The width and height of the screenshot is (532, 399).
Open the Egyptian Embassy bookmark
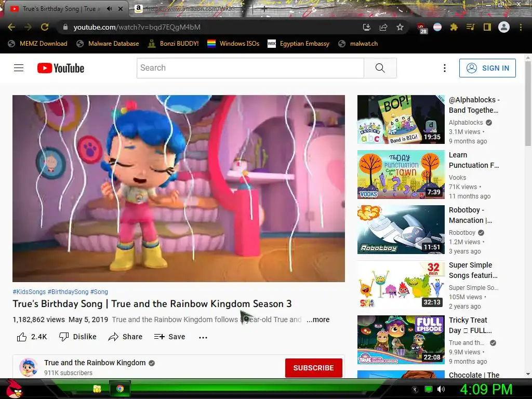click(298, 44)
